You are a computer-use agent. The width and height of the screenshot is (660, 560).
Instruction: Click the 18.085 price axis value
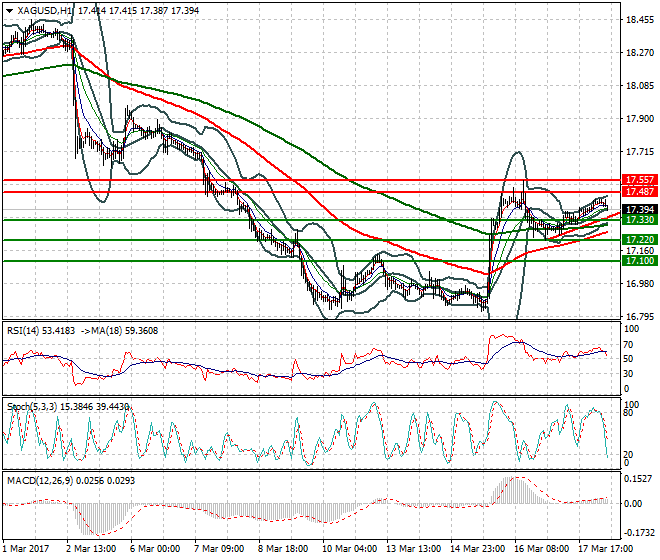(640, 86)
